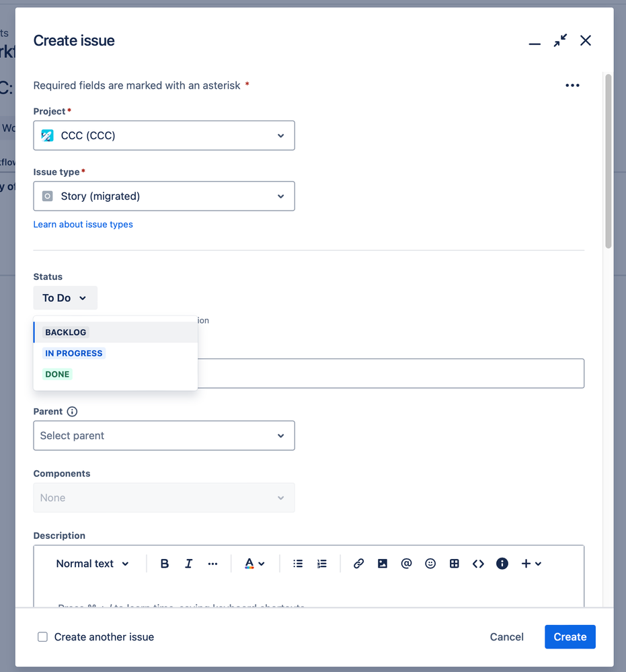Open the Project dropdown showing CCC (CCC)

click(164, 135)
